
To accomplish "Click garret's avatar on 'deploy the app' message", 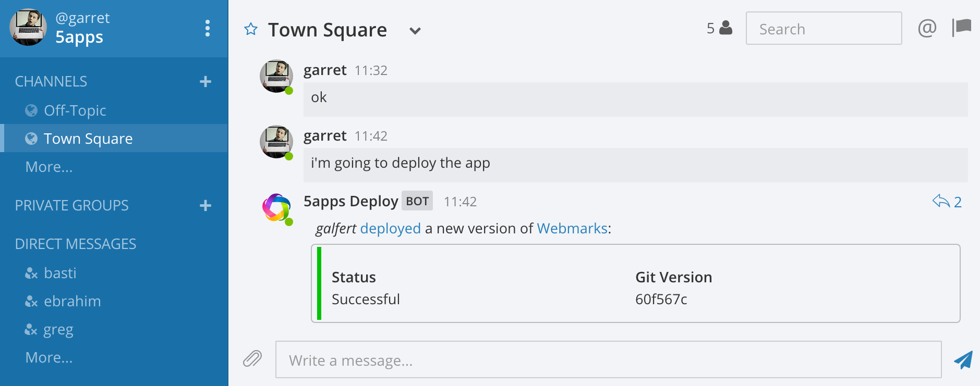I will [x=276, y=142].
